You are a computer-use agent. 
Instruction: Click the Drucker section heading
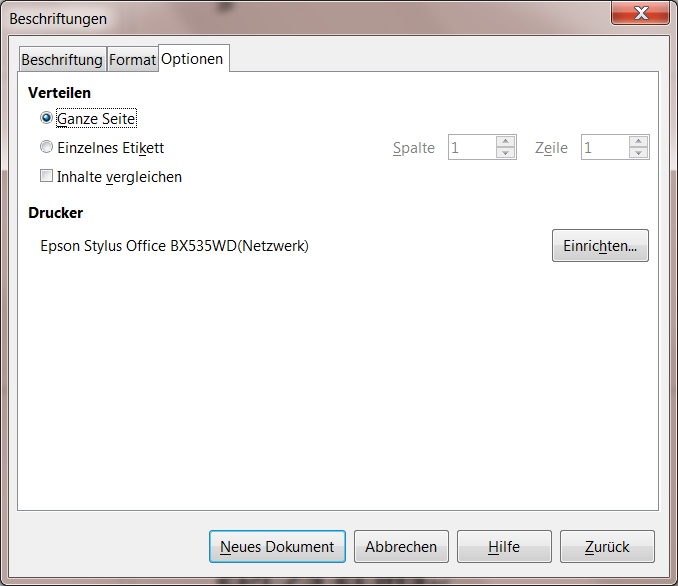pyautogui.click(x=55, y=213)
